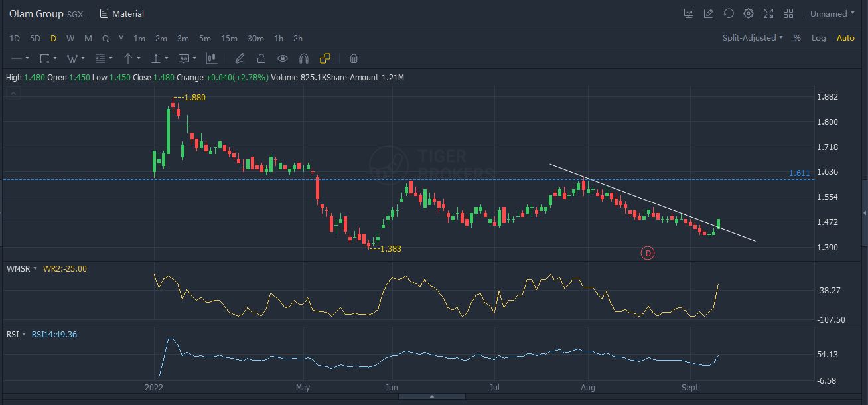Delete drawings with trash icon

pyautogui.click(x=354, y=58)
